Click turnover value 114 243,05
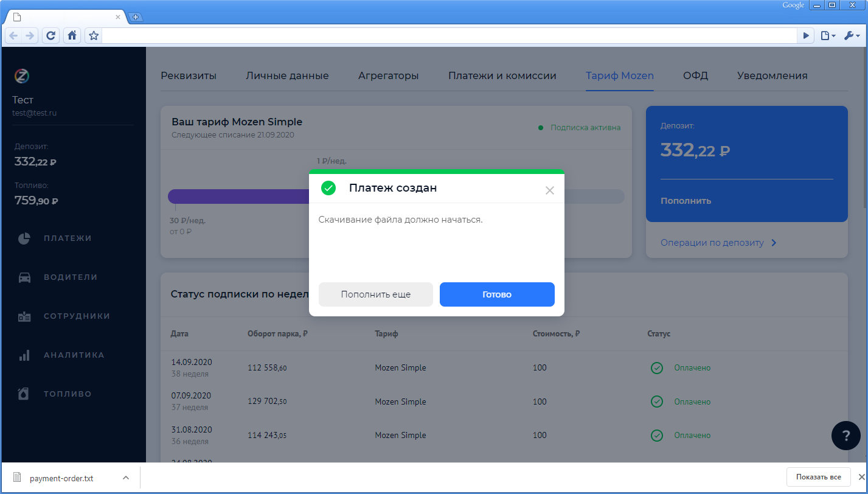 point(267,435)
